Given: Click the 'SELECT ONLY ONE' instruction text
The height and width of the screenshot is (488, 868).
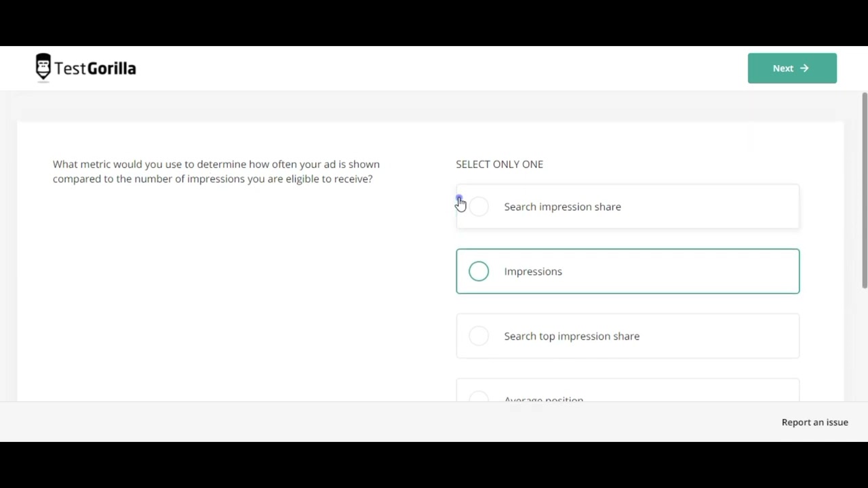Looking at the screenshot, I should (499, 164).
